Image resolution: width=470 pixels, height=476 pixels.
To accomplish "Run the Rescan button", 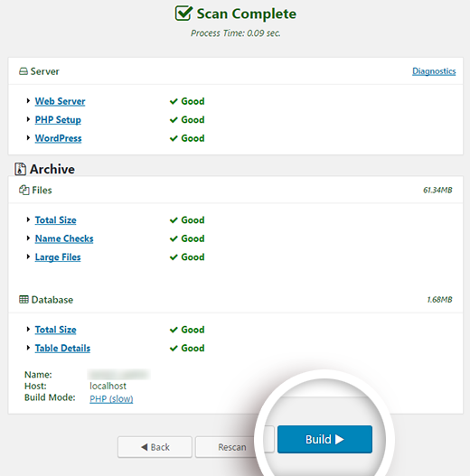I will 231,447.
